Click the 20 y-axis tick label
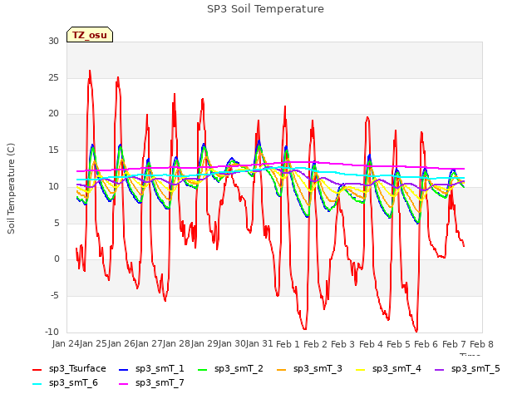 click(x=53, y=114)
